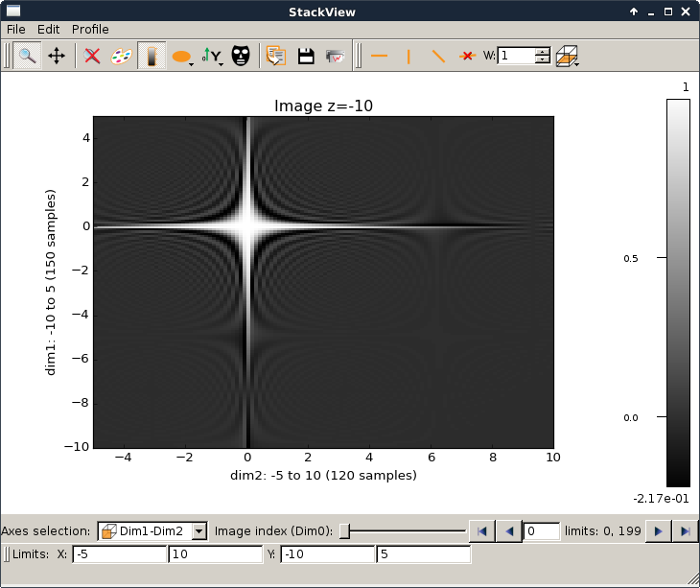Open the colormap palette dialog
Screen dimensions: 700x588
coord(121,56)
